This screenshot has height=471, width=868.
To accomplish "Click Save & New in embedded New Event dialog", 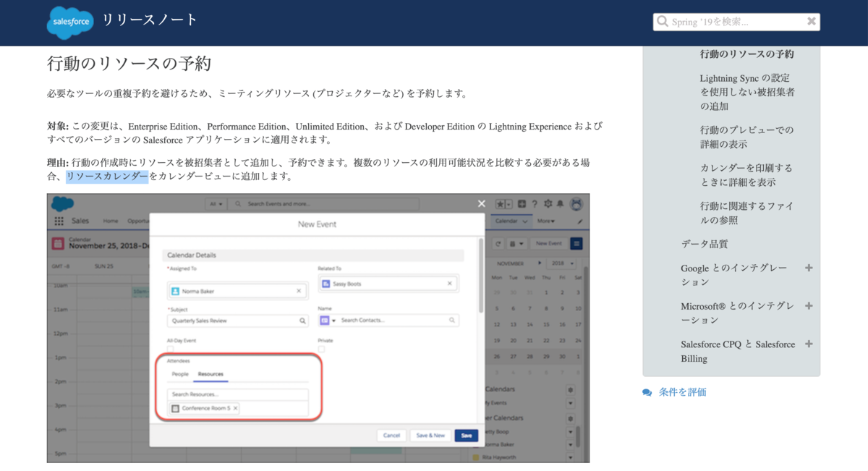I will coord(430,436).
